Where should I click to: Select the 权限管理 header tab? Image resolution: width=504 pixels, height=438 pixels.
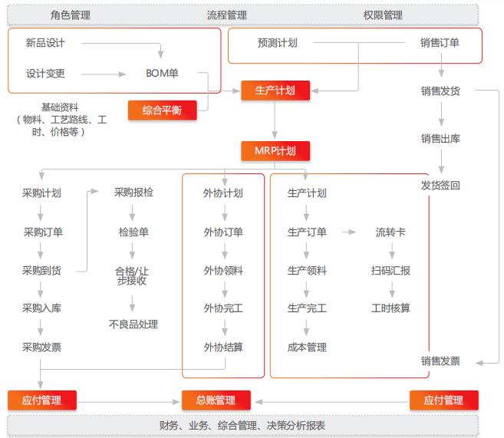[x=383, y=15]
